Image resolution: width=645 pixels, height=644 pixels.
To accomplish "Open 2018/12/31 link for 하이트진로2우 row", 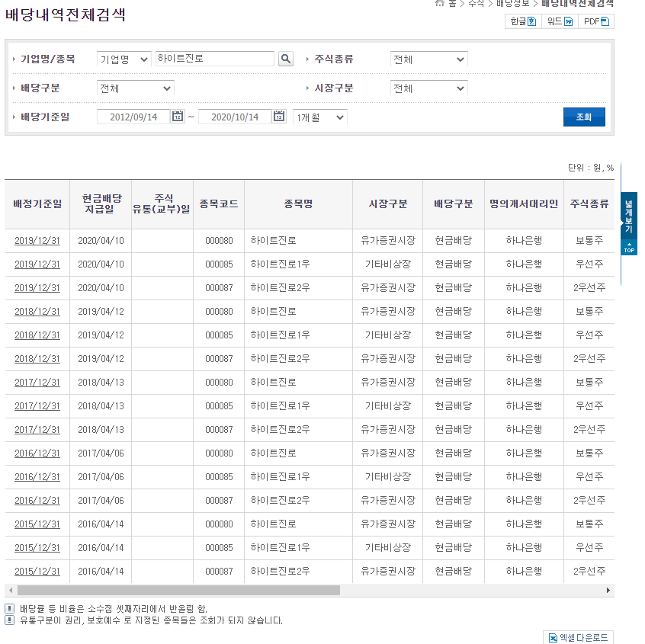I will point(37,359).
